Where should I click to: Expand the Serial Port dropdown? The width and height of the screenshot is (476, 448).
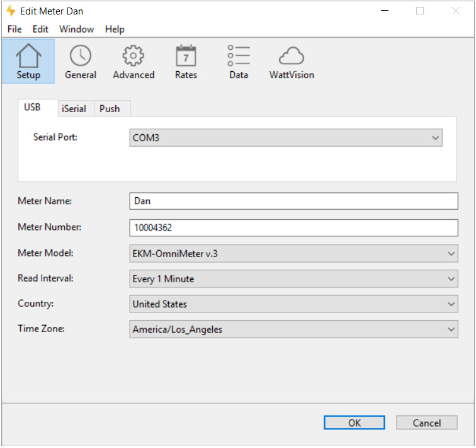click(x=286, y=137)
